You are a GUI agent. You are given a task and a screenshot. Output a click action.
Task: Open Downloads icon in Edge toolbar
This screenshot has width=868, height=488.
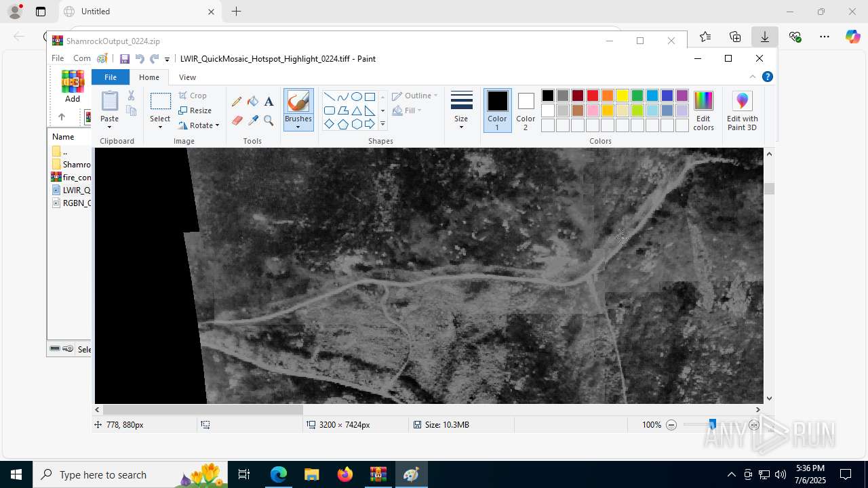pos(765,37)
